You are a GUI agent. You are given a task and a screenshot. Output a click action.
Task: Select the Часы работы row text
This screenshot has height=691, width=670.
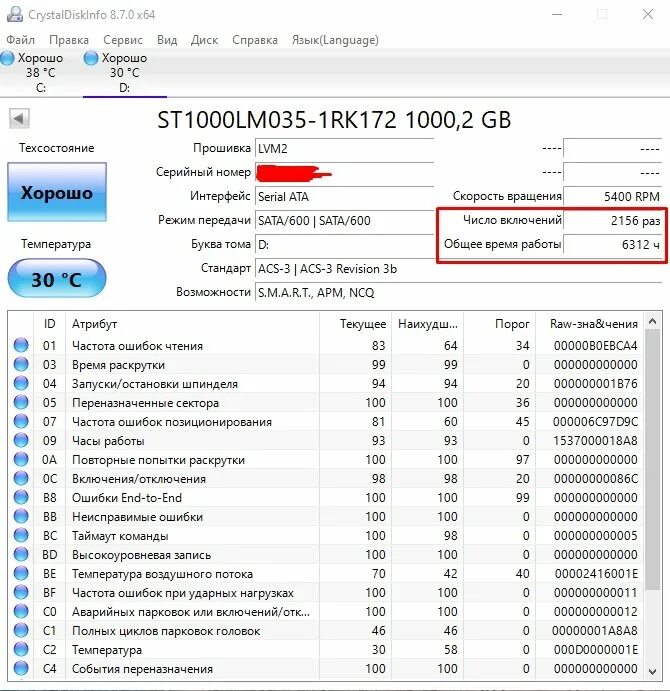[108, 441]
